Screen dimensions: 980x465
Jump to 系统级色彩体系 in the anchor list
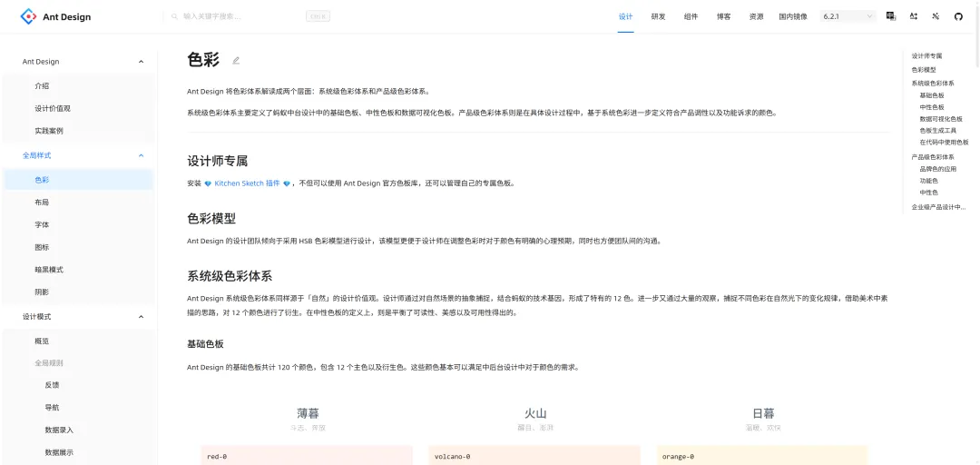click(933, 84)
